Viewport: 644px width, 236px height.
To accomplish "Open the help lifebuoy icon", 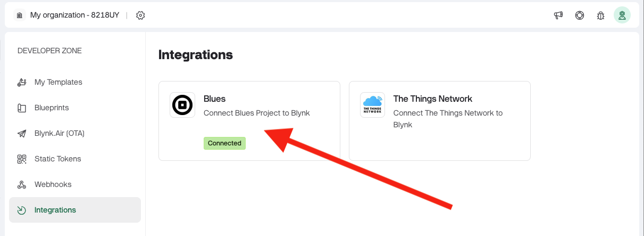I will [x=580, y=15].
